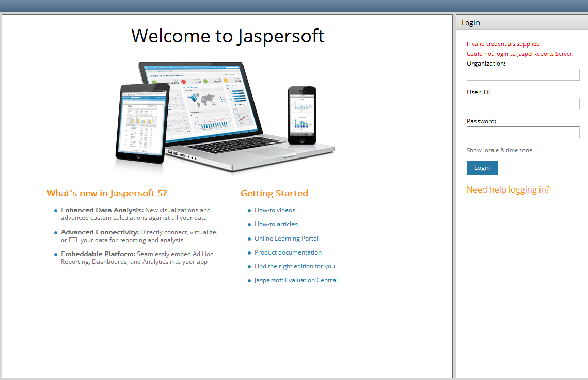Viewport: 588px width, 380px height.
Task: Focus the User ID text box
Action: pyautogui.click(x=523, y=104)
